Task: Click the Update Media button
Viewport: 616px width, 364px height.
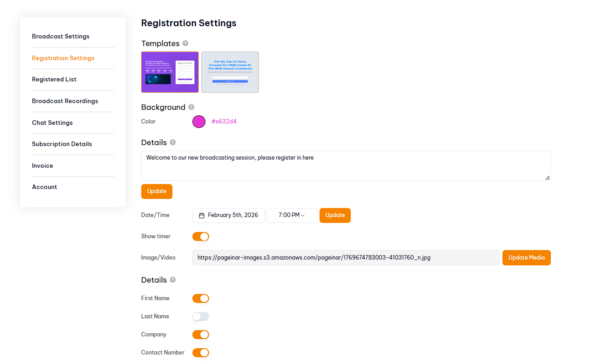Action: [x=526, y=258]
